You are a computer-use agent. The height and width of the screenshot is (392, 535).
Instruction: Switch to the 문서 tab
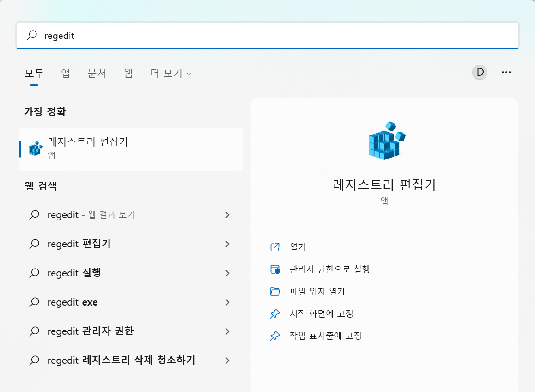point(97,73)
